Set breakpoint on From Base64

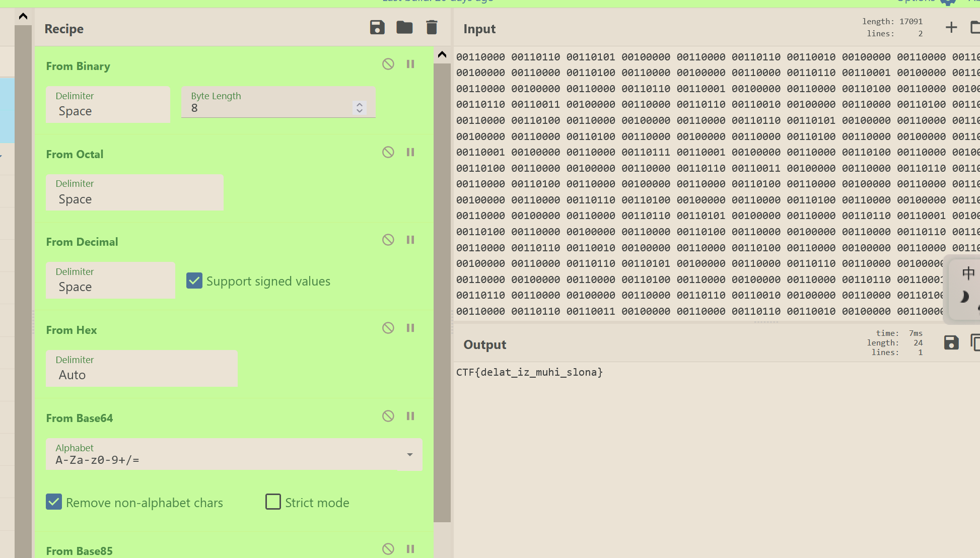click(410, 416)
